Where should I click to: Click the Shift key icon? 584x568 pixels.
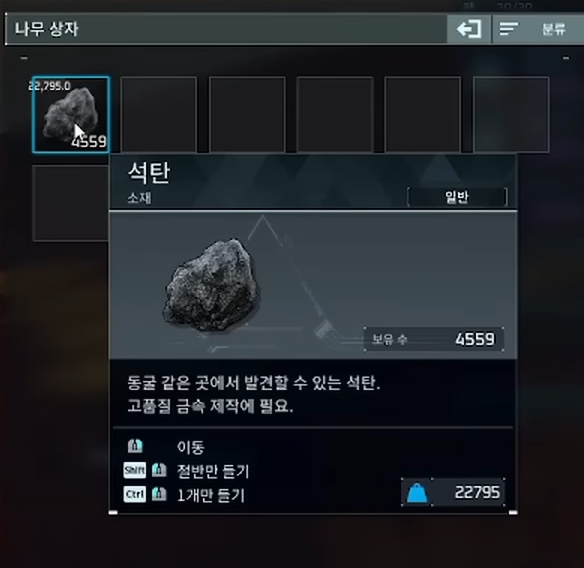tap(134, 470)
